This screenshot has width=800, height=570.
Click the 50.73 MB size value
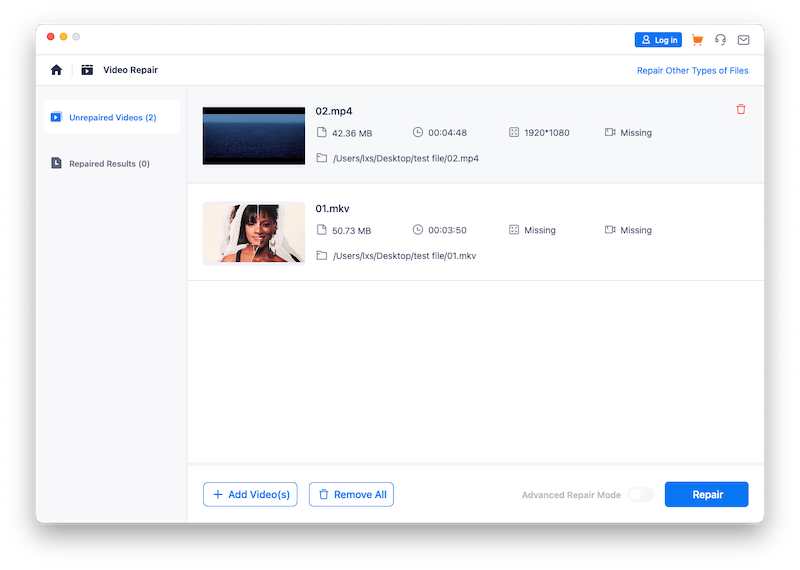[352, 231]
